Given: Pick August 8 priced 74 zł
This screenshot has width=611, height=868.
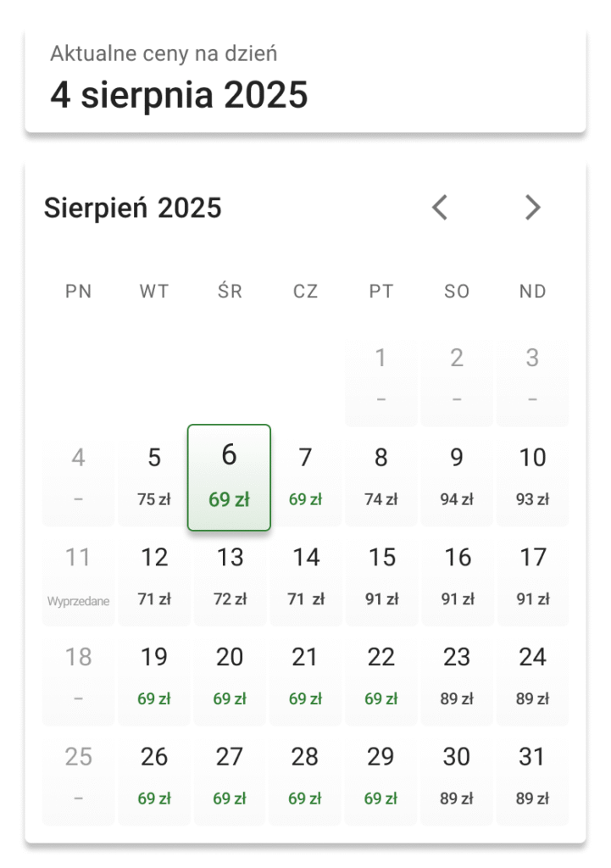Looking at the screenshot, I should click(x=381, y=477).
